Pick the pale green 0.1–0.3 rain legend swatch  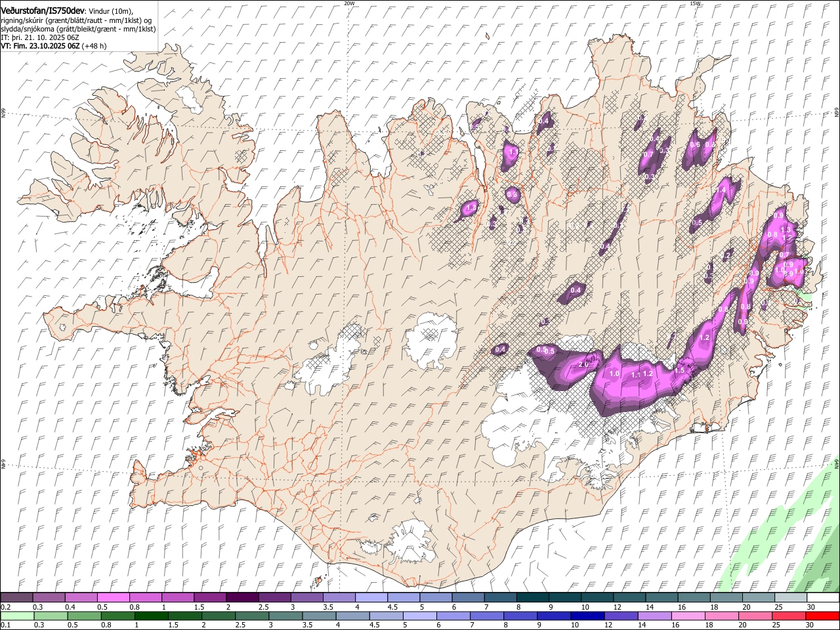click(17, 616)
